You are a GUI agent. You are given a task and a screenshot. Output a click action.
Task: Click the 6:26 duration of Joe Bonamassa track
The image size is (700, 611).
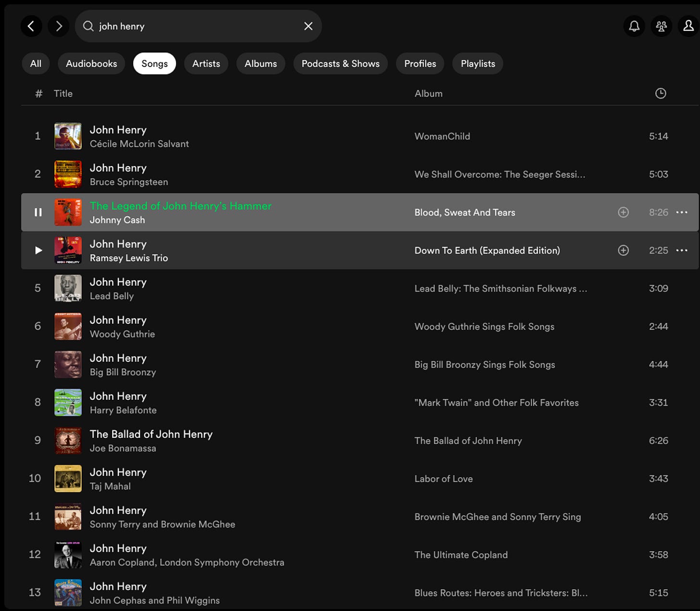[658, 440]
